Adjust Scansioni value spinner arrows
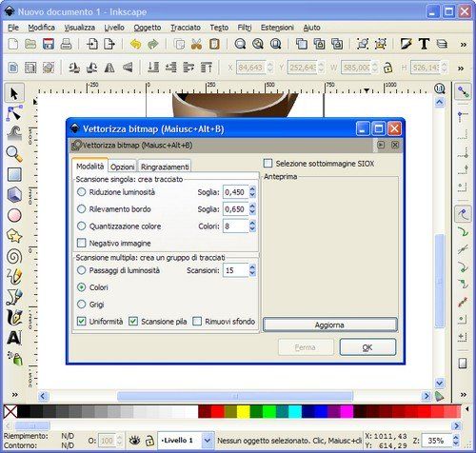 coord(252,270)
